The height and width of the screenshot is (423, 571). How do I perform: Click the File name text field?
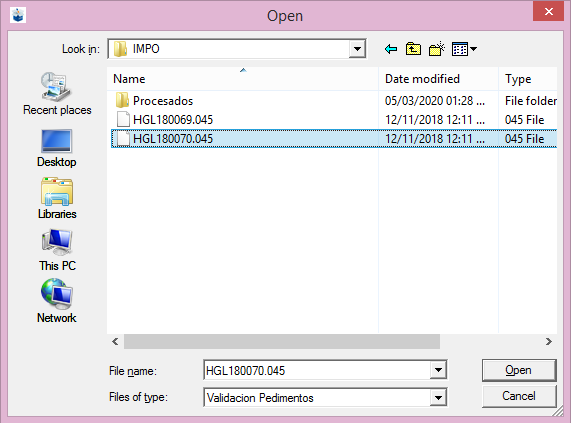coord(317,370)
